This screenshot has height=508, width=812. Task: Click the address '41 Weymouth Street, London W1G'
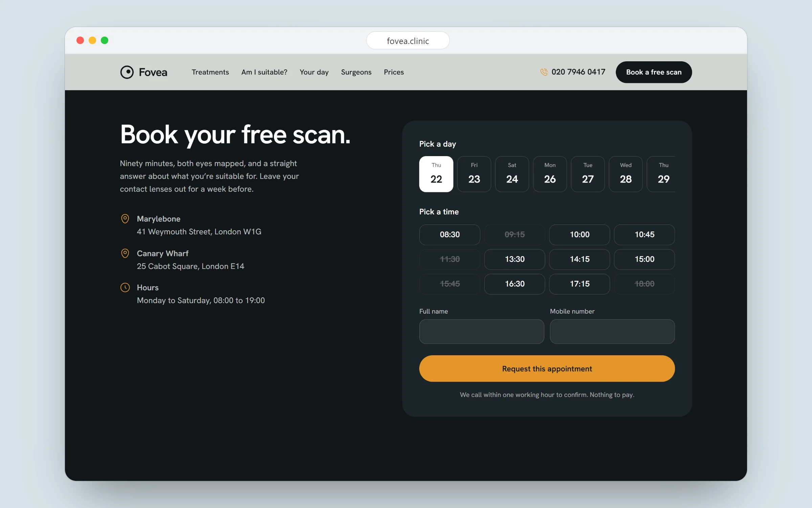[199, 232]
